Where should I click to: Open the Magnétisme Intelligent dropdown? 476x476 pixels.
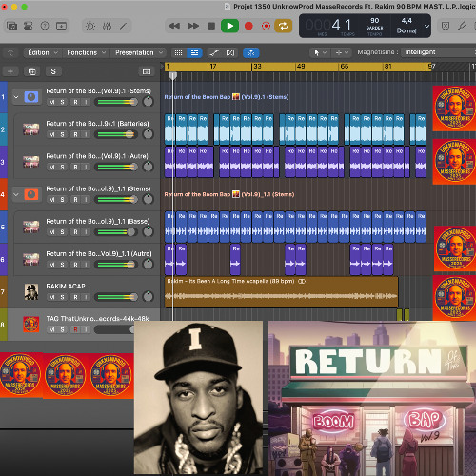438,52
